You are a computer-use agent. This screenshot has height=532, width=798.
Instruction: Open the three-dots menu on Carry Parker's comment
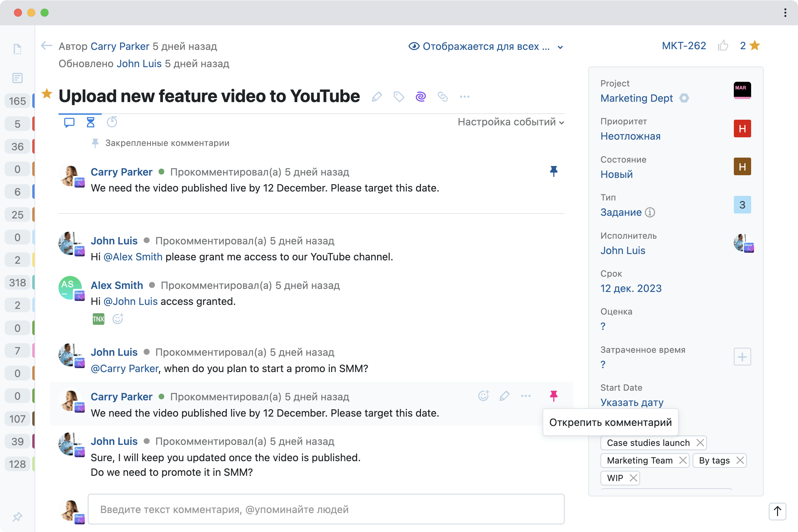pos(525,395)
